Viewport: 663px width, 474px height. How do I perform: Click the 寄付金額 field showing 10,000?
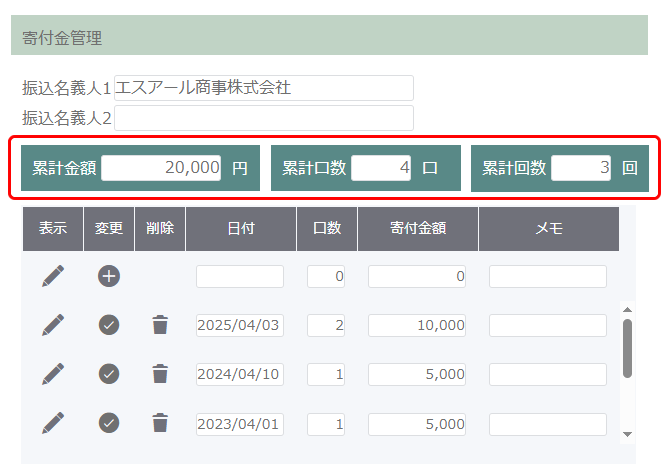point(417,326)
